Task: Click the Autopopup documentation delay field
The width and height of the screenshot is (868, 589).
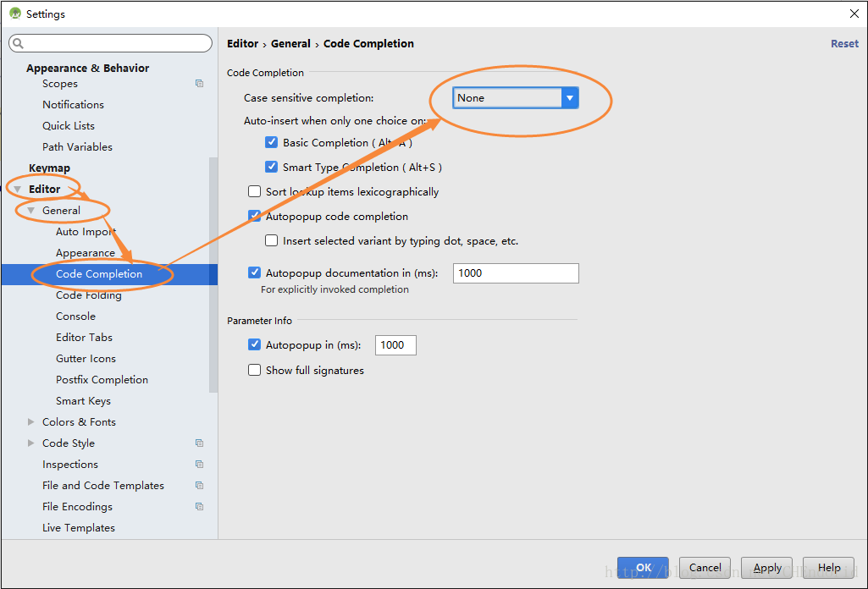Action: (x=516, y=273)
